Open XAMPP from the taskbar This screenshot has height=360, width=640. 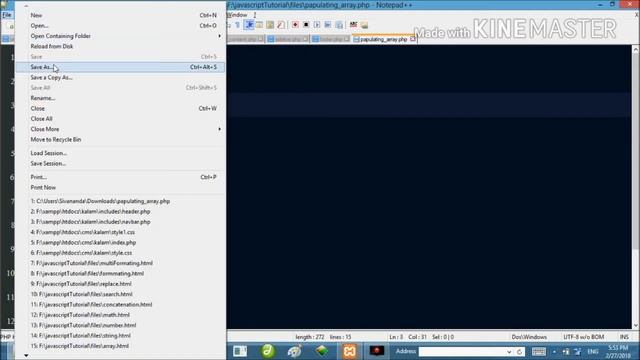click(349, 351)
